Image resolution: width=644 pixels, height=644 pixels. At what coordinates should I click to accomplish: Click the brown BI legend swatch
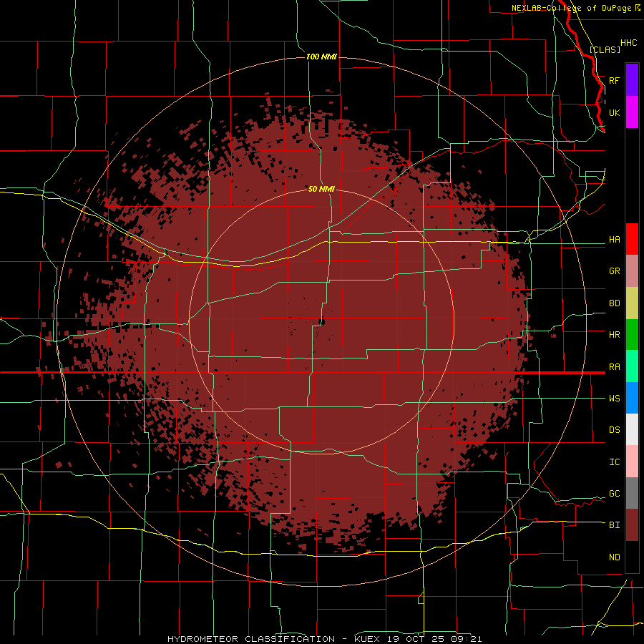[x=632, y=525]
